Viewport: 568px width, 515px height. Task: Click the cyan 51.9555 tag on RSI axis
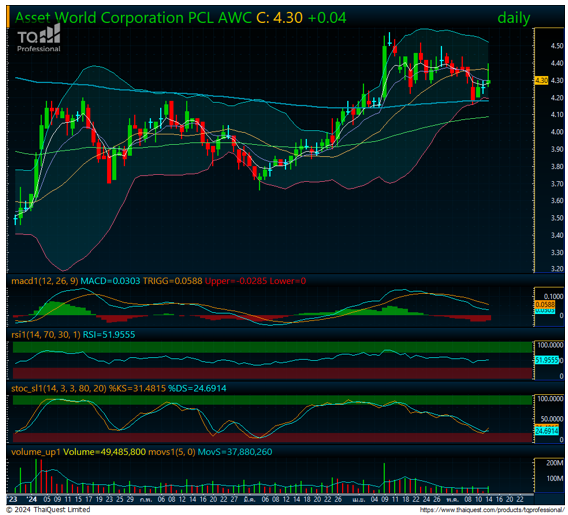547,360
